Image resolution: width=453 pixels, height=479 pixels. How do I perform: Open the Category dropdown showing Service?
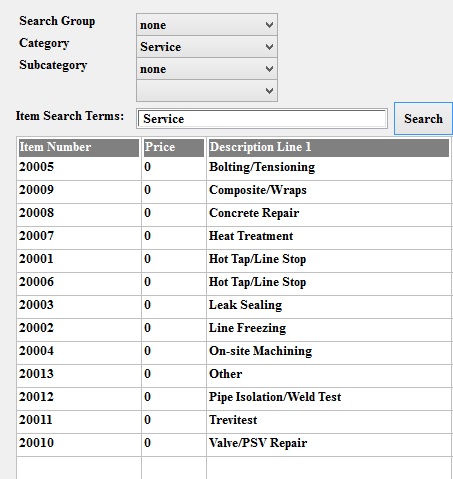(x=207, y=47)
